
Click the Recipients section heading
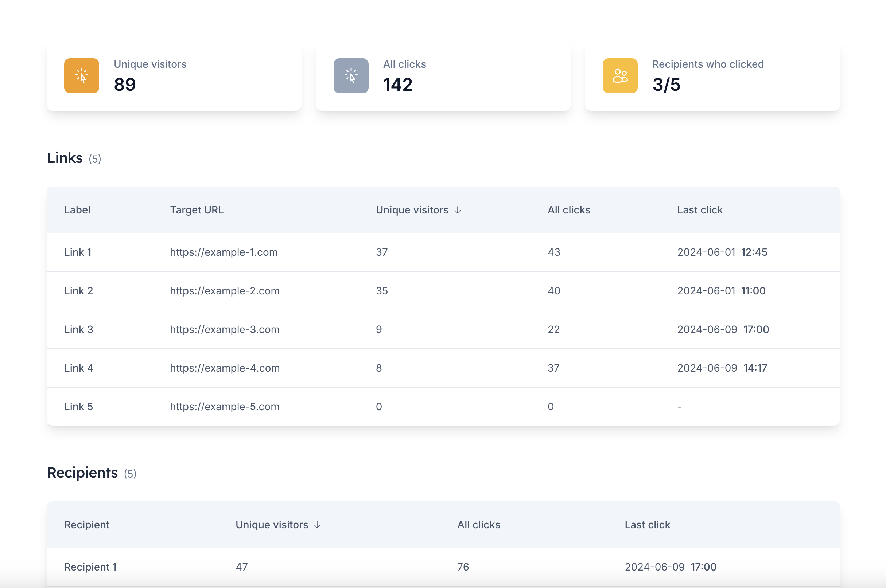coord(82,473)
